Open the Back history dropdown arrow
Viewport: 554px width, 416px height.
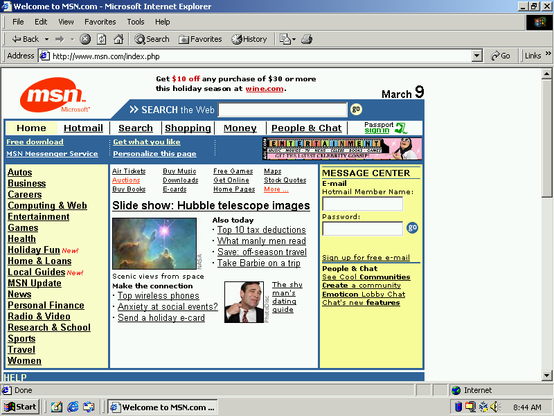tap(47, 39)
